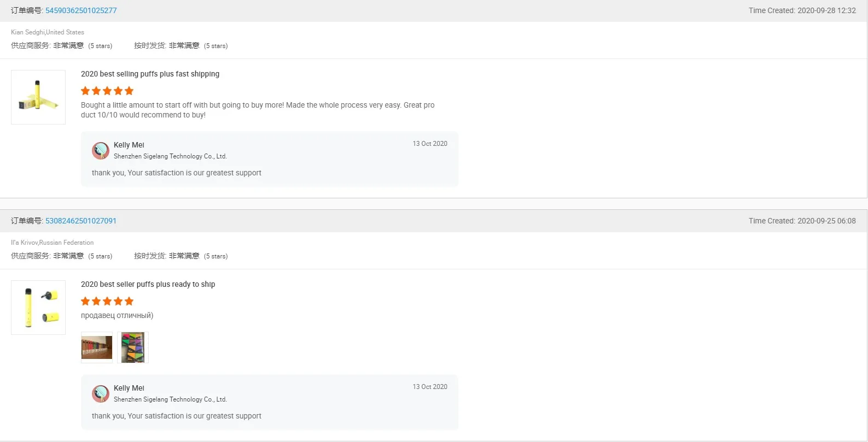Click the five-star rating on second review
Screen dimensions: 868x442
107,301
